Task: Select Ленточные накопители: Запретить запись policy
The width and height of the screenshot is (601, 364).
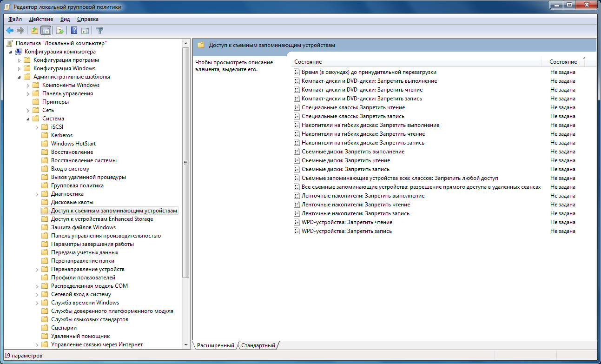Action: (x=356, y=213)
